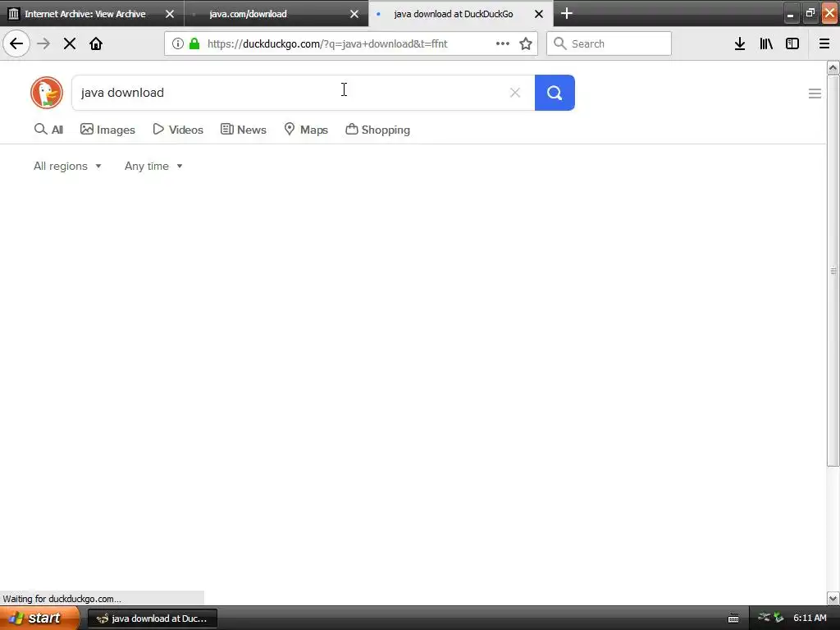Viewport: 840px width, 630px height.
Task: Close the Internet Archive tab
Action: coord(170,14)
